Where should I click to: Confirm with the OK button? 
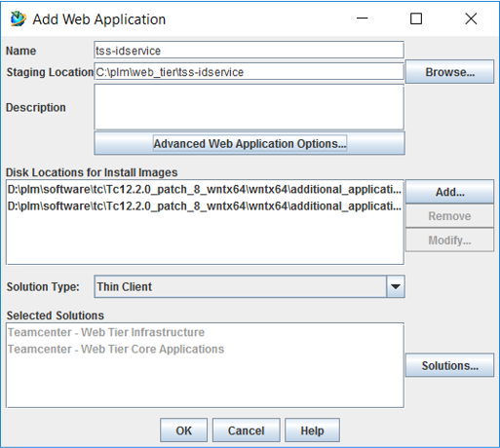183,430
